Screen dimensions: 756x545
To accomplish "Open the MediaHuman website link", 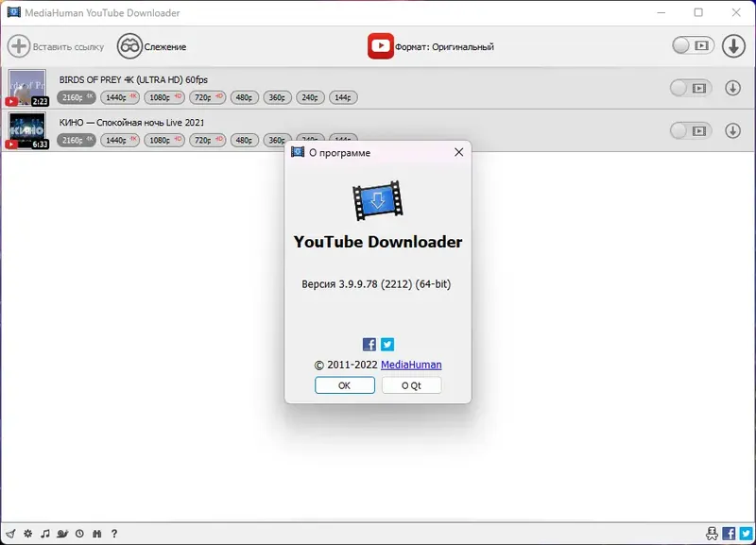I will point(411,364).
